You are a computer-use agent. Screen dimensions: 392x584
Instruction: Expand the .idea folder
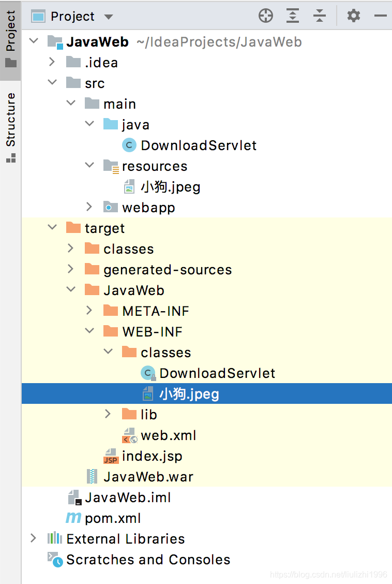click(x=51, y=62)
